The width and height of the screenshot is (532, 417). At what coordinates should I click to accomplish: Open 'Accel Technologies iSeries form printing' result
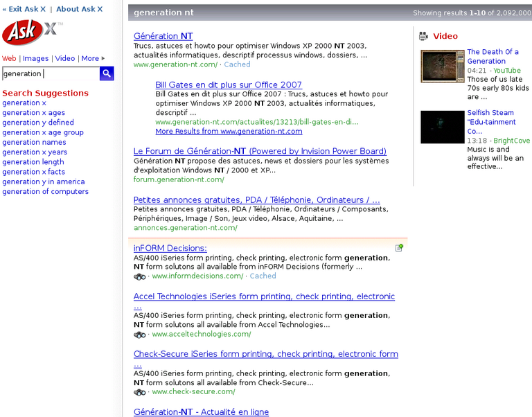[265, 296]
